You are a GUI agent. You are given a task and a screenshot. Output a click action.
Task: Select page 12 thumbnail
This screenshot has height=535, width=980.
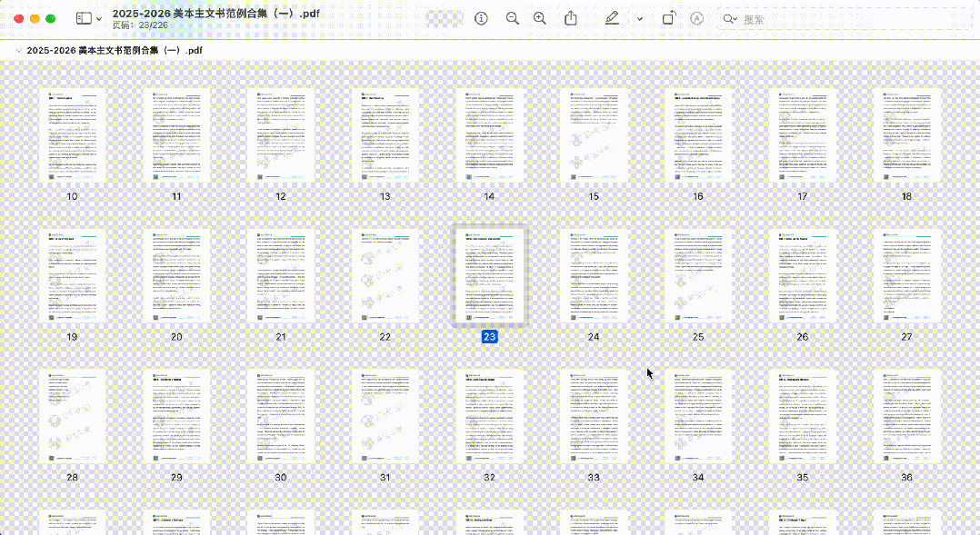[x=281, y=135]
